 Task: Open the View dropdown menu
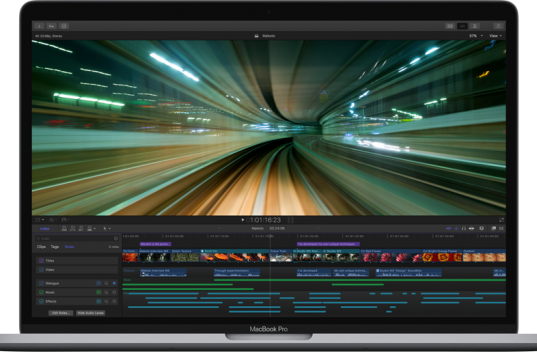click(495, 36)
